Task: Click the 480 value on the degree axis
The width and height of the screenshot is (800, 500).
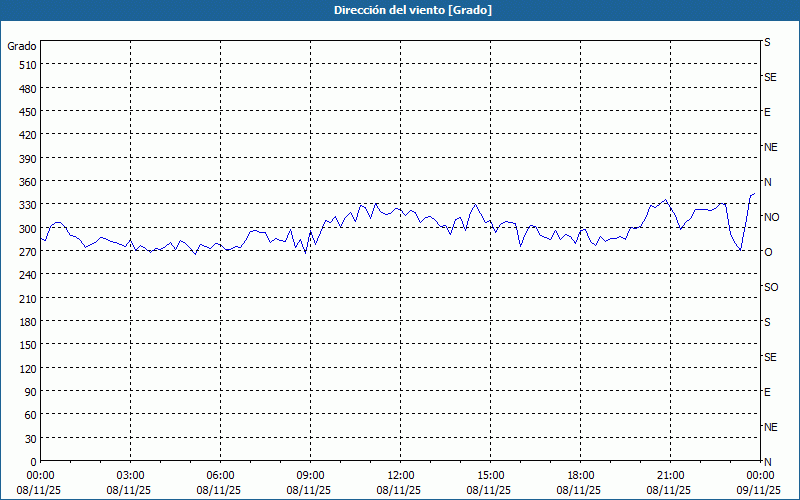Action: tap(28, 89)
